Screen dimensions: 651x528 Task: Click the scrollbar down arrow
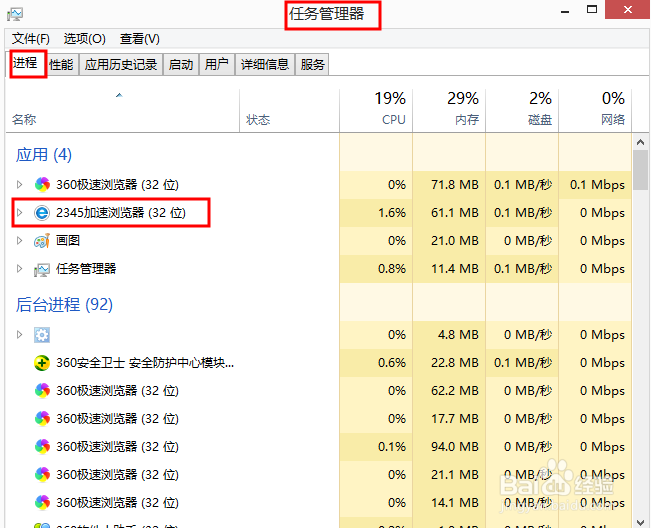(x=641, y=521)
